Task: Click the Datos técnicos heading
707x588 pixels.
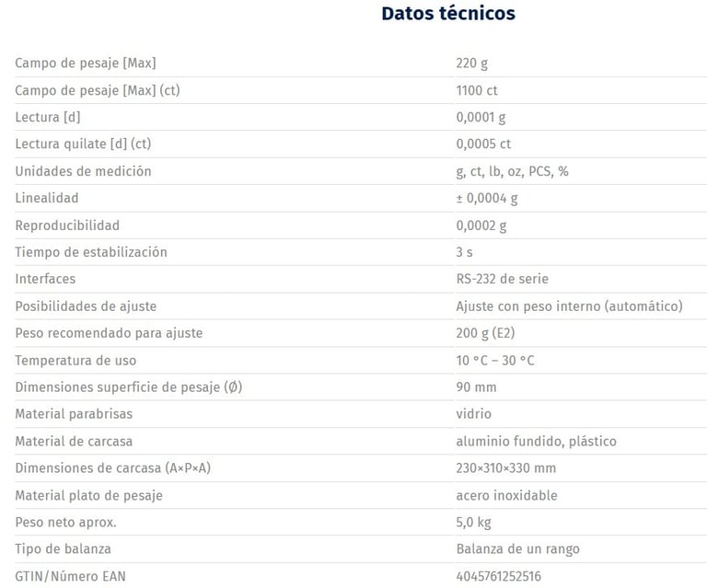Action: pos(448,14)
